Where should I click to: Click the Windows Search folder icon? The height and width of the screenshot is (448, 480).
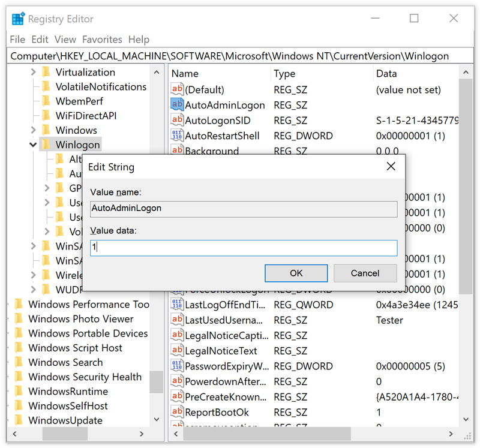19,362
